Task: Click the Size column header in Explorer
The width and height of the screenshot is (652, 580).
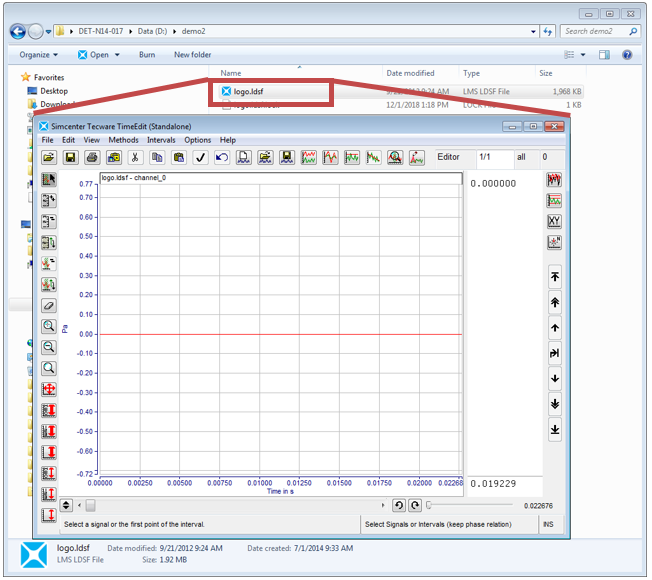Action: pyautogui.click(x=546, y=73)
